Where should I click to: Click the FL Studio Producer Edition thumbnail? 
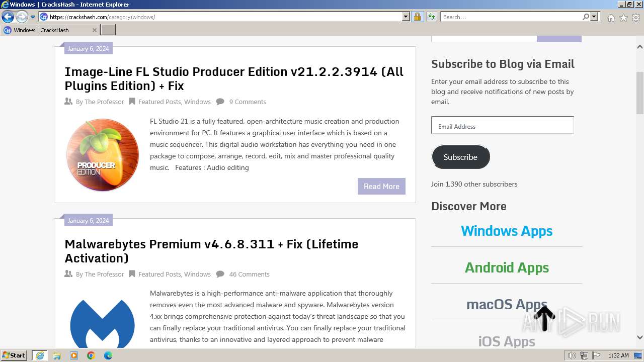coord(103,155)
